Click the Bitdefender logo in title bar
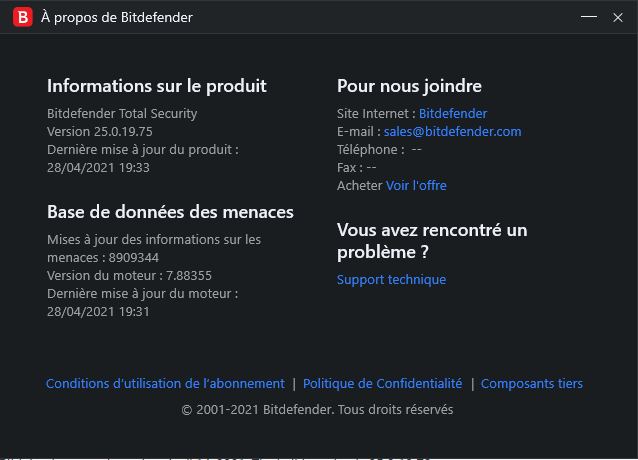This screenshot has height=460, width=638. pos(18,17)
